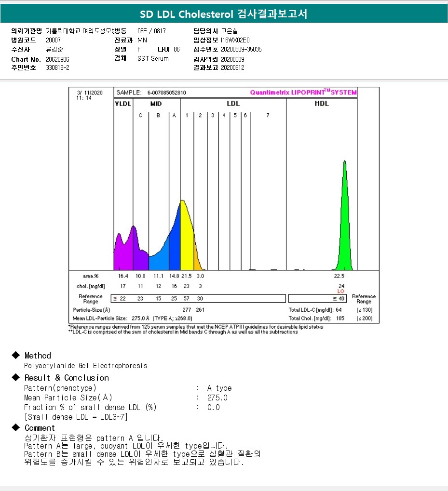Click red LO flag under HDL

pyautogui.click(x=341, y=291)
